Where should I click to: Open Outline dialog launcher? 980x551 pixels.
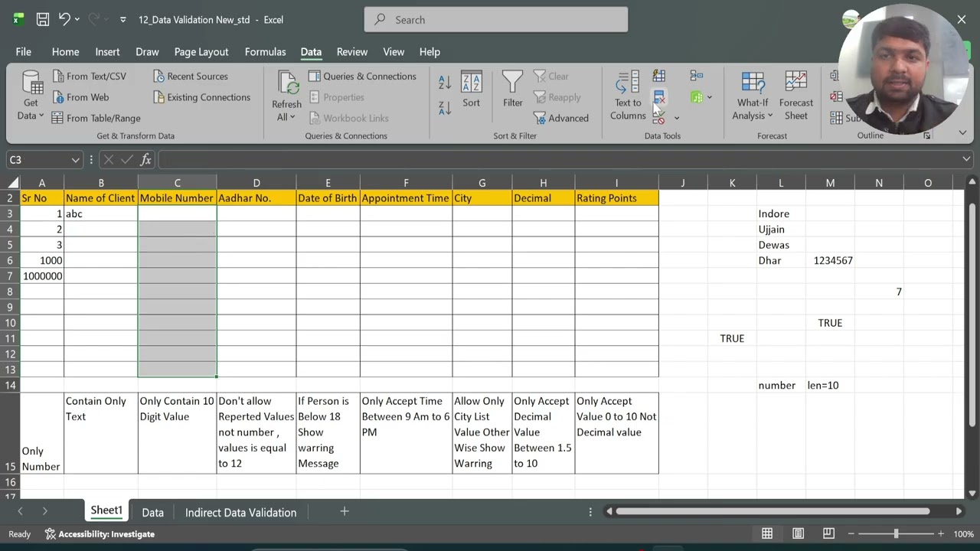coord(927,135)
